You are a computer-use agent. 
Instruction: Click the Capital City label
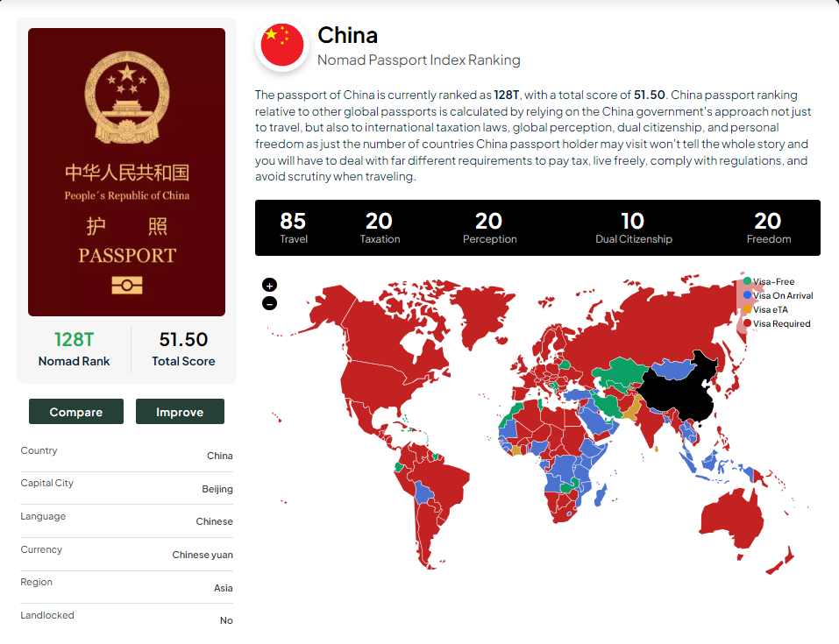pos(47,483)
